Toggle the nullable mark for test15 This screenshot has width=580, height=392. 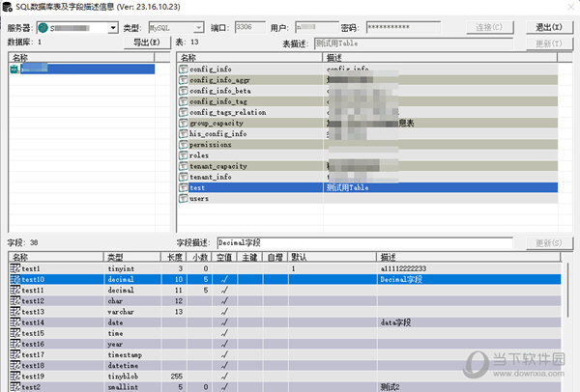[223, 332]
